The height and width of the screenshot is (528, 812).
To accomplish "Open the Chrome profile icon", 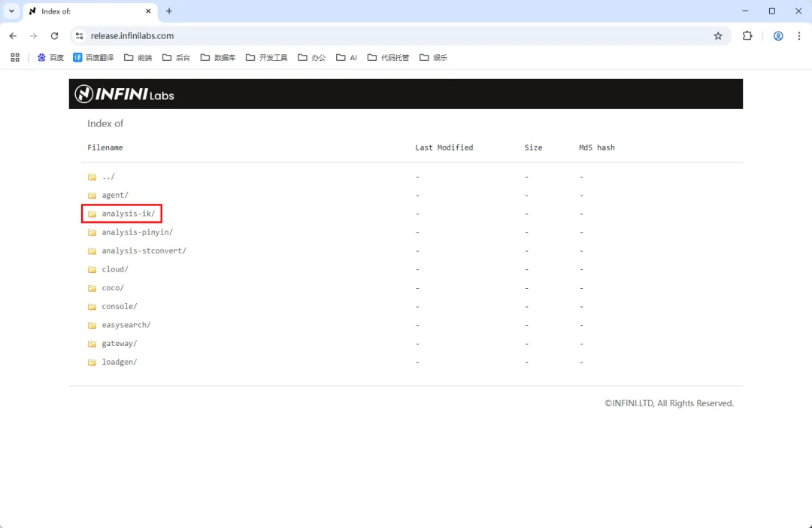I will click(x=778, y=36).
